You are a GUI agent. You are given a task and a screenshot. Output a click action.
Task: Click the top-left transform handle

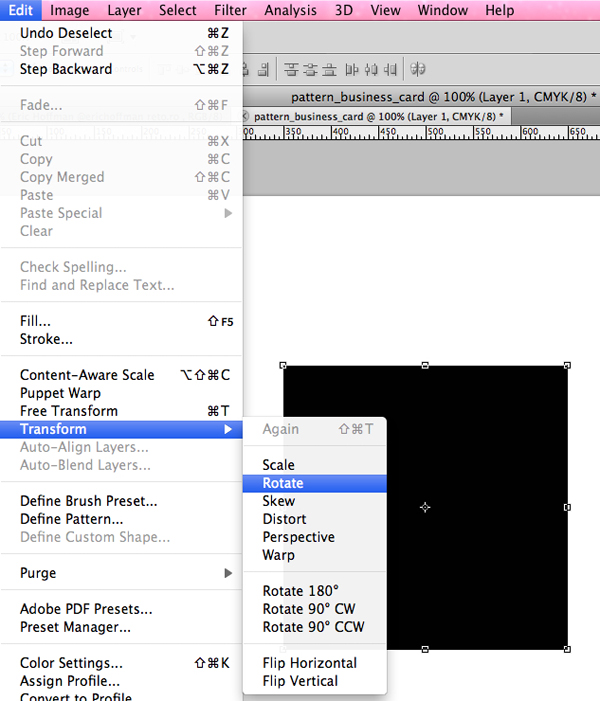tap(283, 365)
